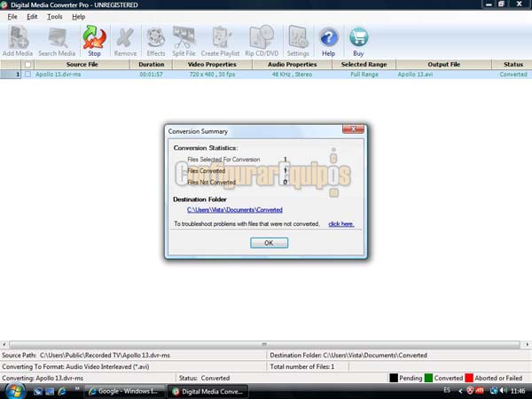Click the Buy shopping cart icon
The width and height of the screenshot is (532, 399).
[x=358, y=41]
